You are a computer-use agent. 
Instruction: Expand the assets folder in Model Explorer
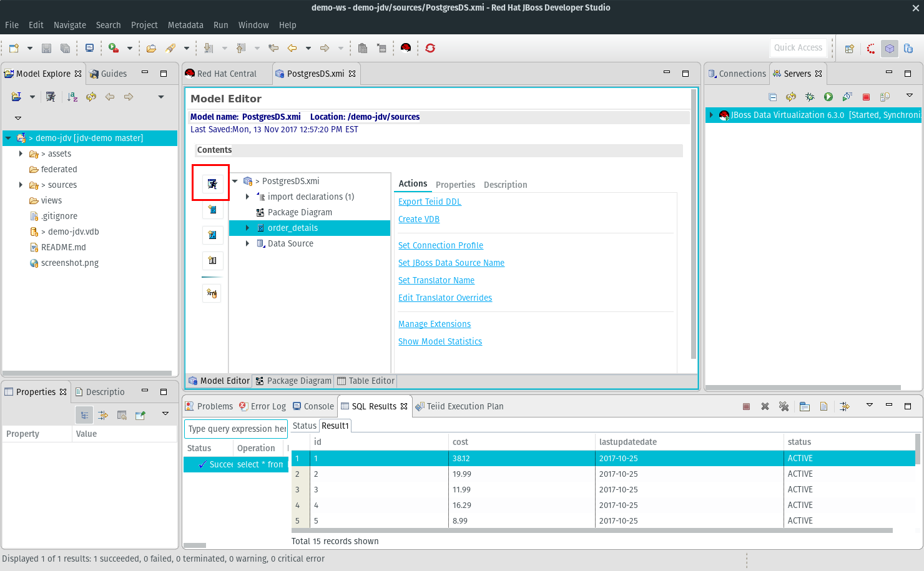pyautogui.click(x=21, y=154)
